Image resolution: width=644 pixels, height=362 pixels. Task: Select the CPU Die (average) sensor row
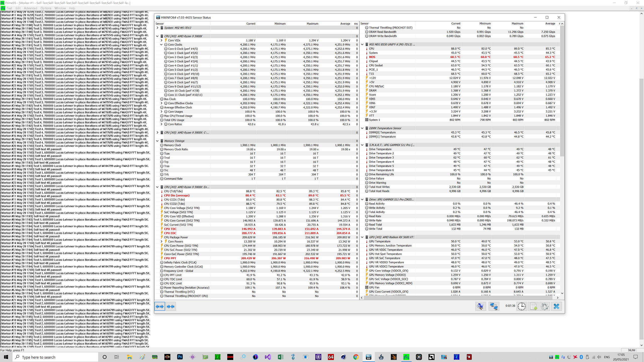click(x=177, y=195)
